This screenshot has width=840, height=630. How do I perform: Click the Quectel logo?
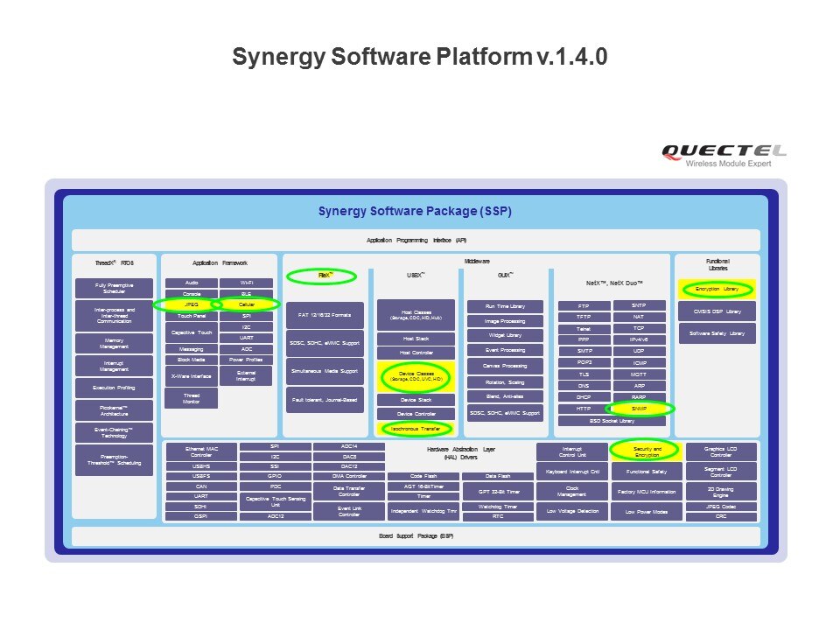[723, 155]
